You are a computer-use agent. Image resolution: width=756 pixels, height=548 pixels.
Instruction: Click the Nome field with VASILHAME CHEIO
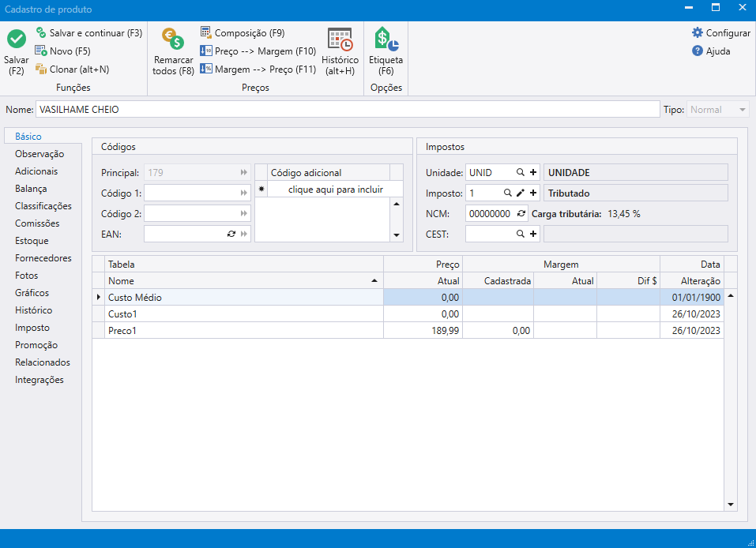point(348,110)
